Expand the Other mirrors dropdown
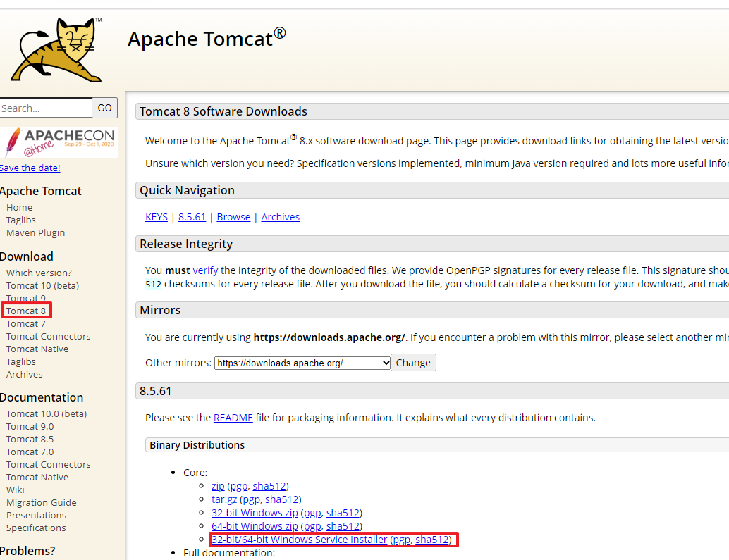The height and width of the screenshot is (560, 729). coord(302,363)
